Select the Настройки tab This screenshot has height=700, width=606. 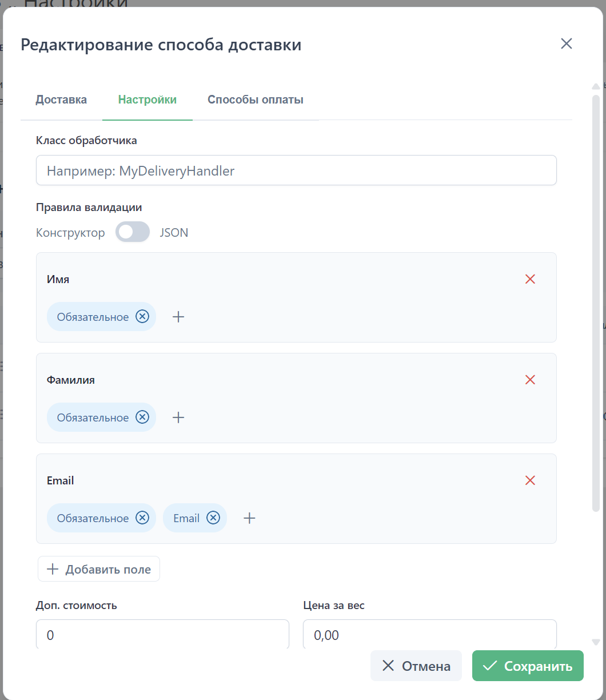pyautogui.click(x=147, y=100)
